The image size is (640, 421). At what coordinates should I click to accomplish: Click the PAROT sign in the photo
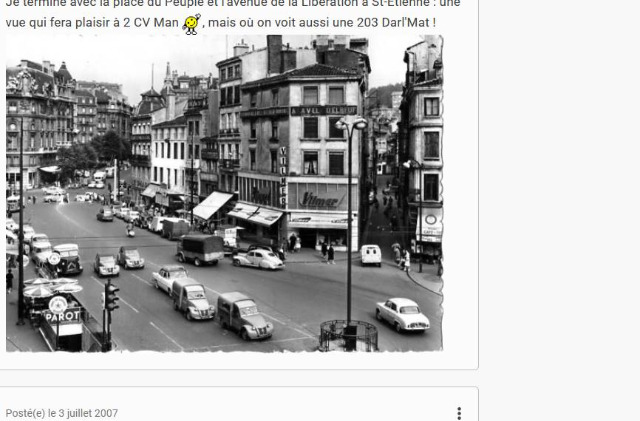[62, 315]
